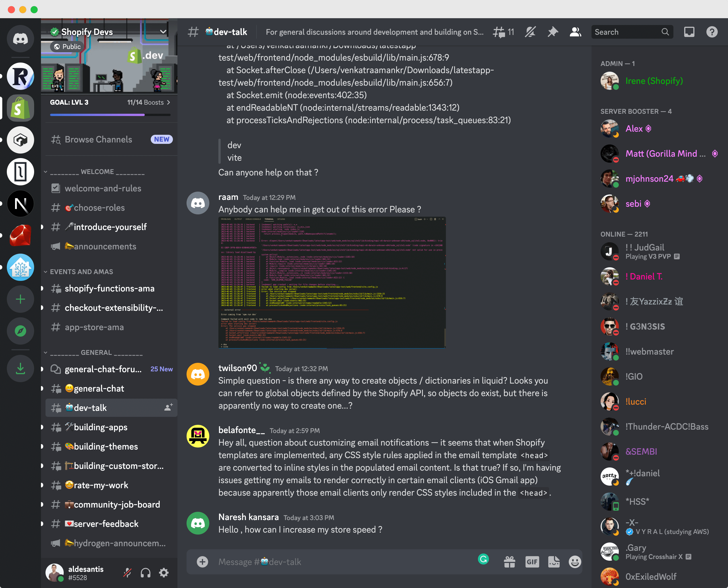Click belafonte__ username in chat
The height and width of the screenshot is (588, 728).
point(241,430)
